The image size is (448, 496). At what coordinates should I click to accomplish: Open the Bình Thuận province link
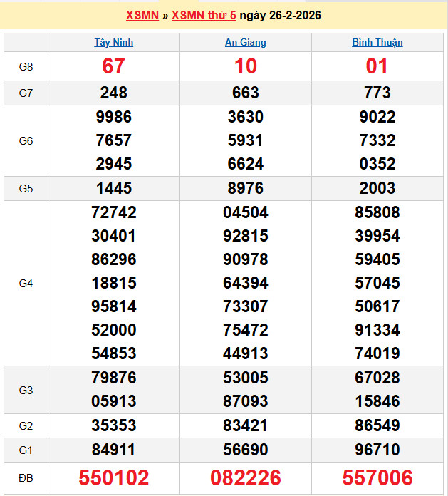(x=377, y=42)
